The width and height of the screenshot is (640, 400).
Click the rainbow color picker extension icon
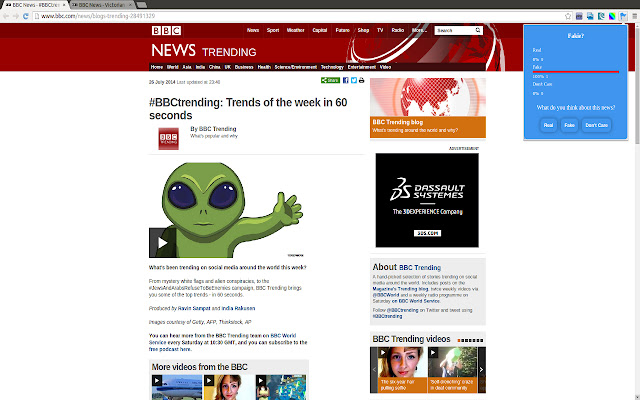pyautogui.click(x=612, y=16)
